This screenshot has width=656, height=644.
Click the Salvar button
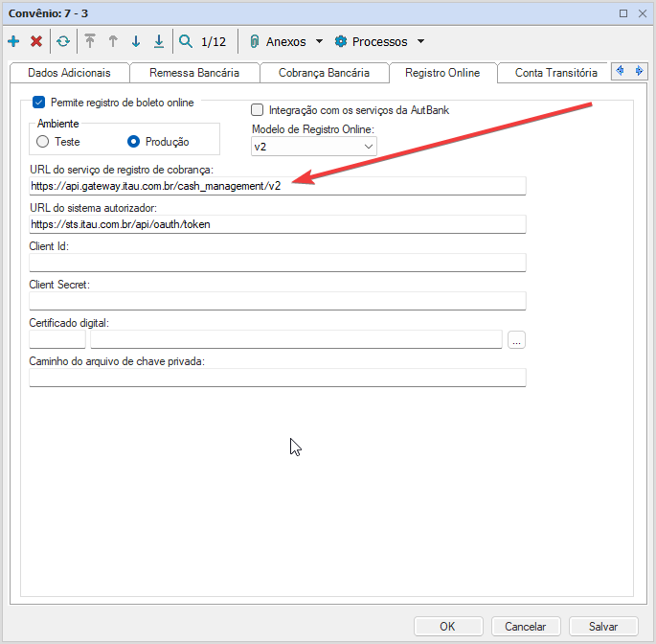pyautogui.click(x=603, y=626)
